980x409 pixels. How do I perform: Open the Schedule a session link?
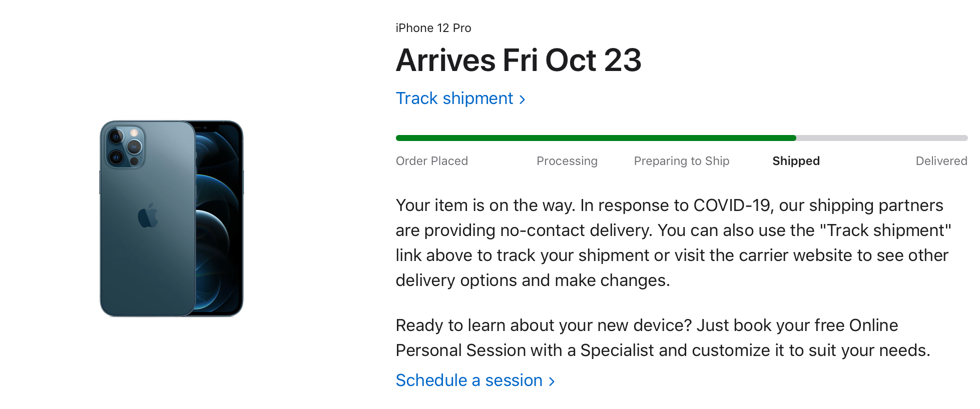click(469, 380)
